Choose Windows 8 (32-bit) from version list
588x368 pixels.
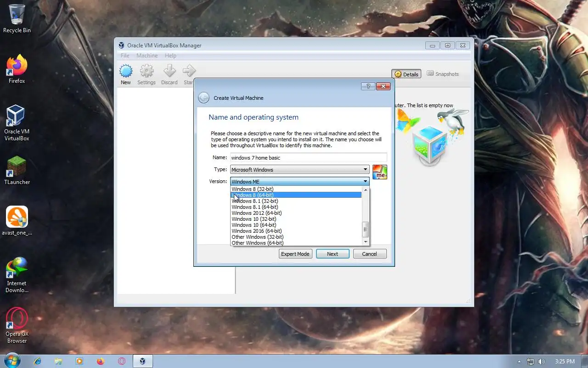[x=296, y=189]
